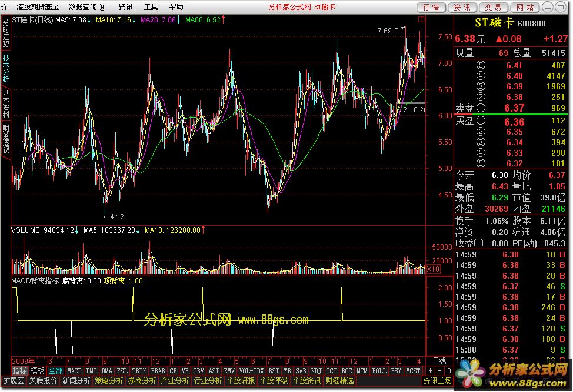573x392 pixels.
Task: Choose the KDJ indicator
Action: [316, 371]
